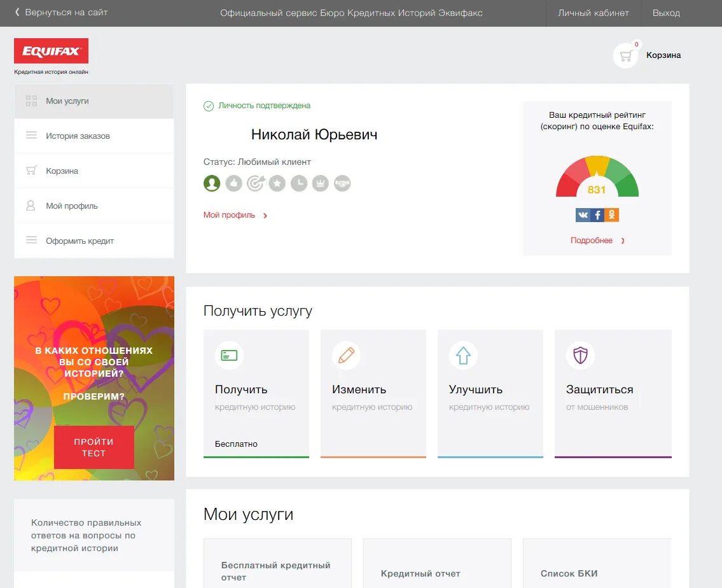
Task: Click the pencil icon under Изменить
Action: coord(346,355)
